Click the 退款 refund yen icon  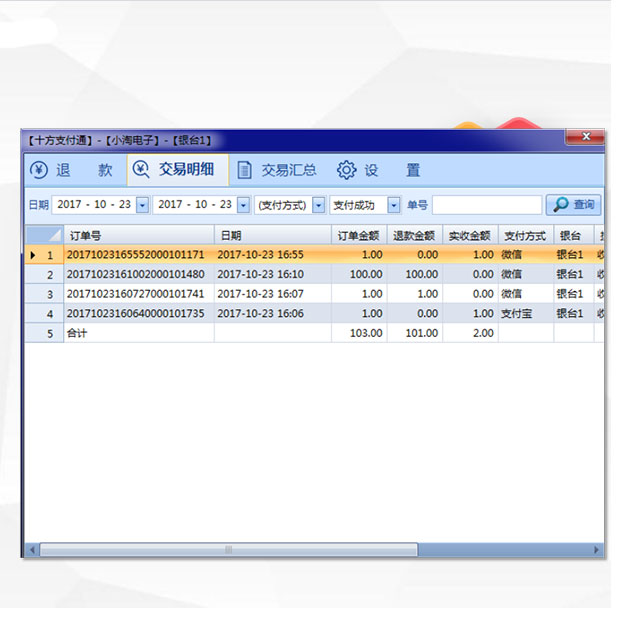[38, 170]
